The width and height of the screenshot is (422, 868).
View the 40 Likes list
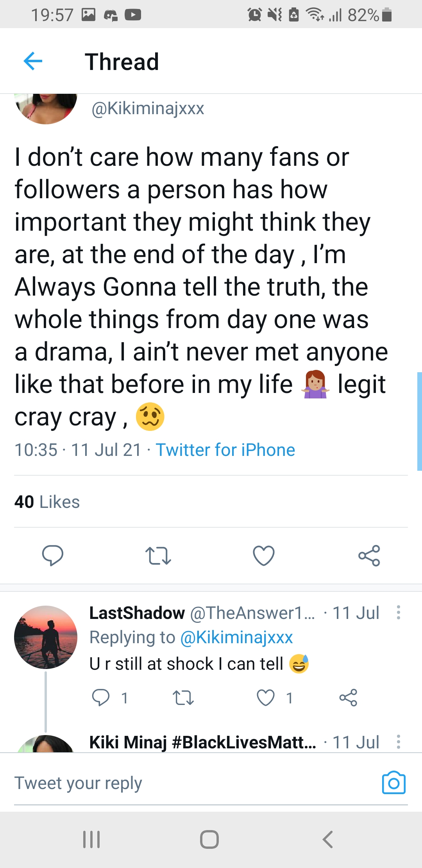[x=47, y=502]
